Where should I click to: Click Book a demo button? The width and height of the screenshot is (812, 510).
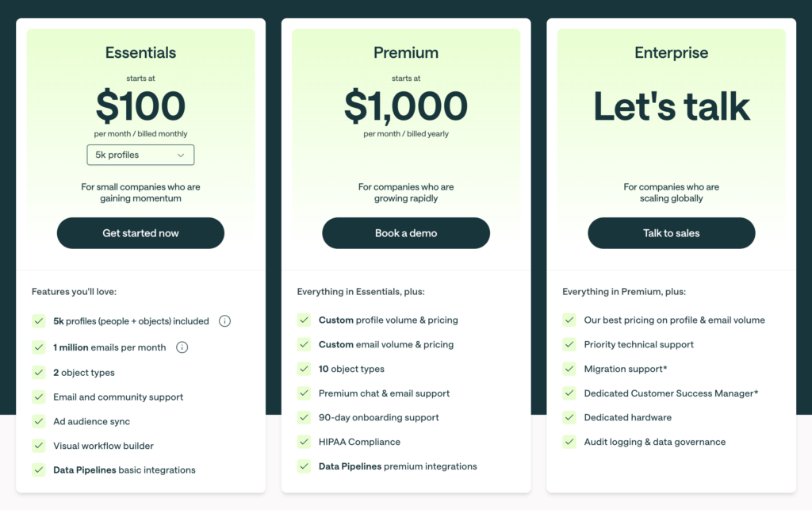click(406, 233)
